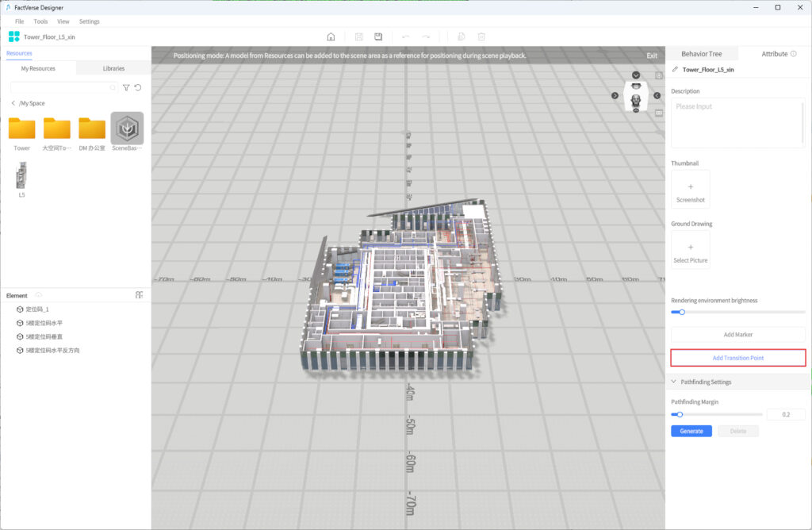This screenshot has height=530, width=812.
Task: Click the scene name Tower_Floor_L5_xin in attribute panel
Action: coord(708,69)
